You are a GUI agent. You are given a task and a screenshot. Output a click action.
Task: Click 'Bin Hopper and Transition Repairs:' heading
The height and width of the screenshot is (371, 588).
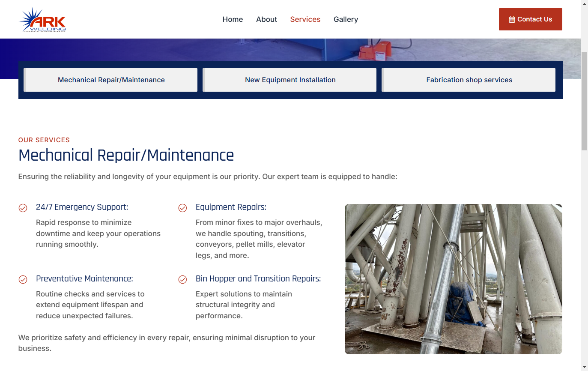point(258,279)
